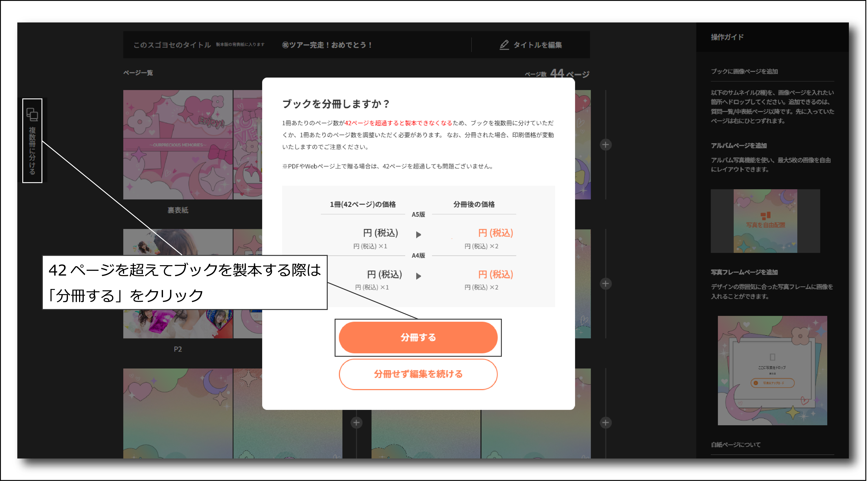The height and width of the screenshot is (481, 868).
Task: Click the 白紙ページについて heading
Action: pyautogui.click(x=736, y=445)
